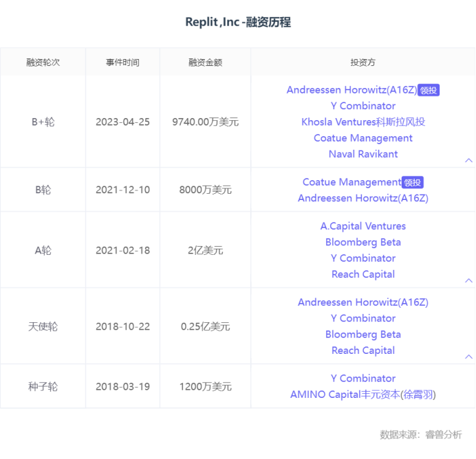Open Bloomberg Beta link in A轮 row
Viewport: 476px width, 459px height.
click(x=363, y=242)
